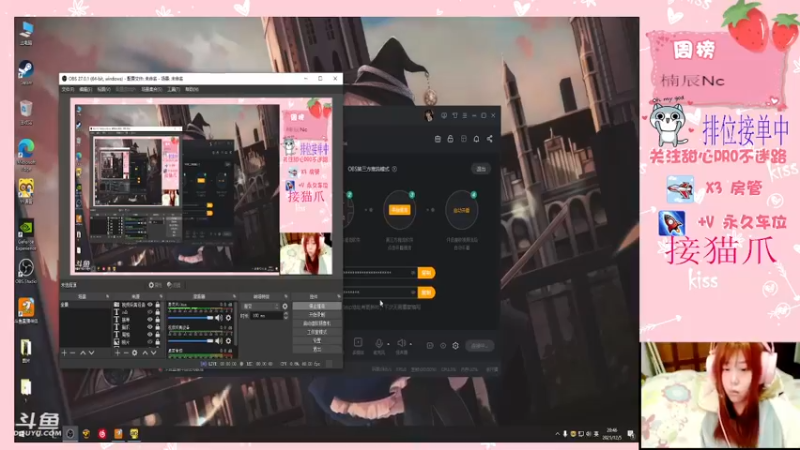Add a new scene in OBS
Image resolution: width=800 pixels, height=450 pixels.
(x=64, y=353)
